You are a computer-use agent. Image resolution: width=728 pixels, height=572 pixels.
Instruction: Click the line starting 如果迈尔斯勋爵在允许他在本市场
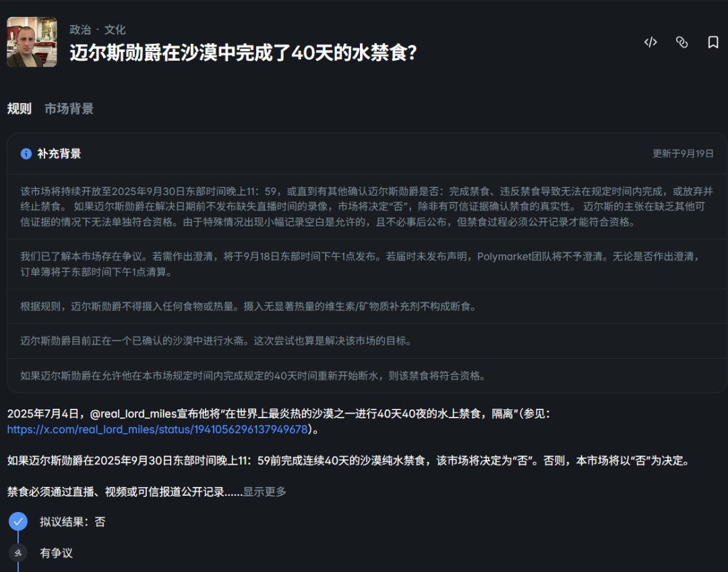pos(253,376)
